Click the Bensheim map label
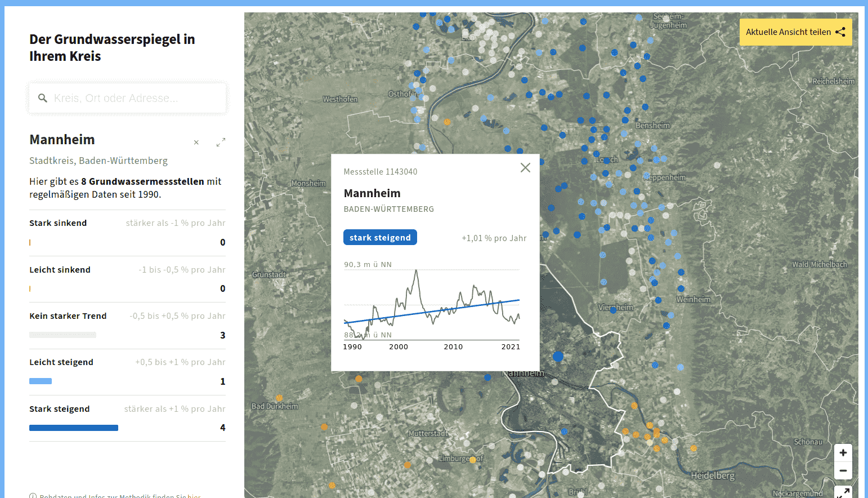Screen dimensions: 868x498 click(x=652, y=125)
